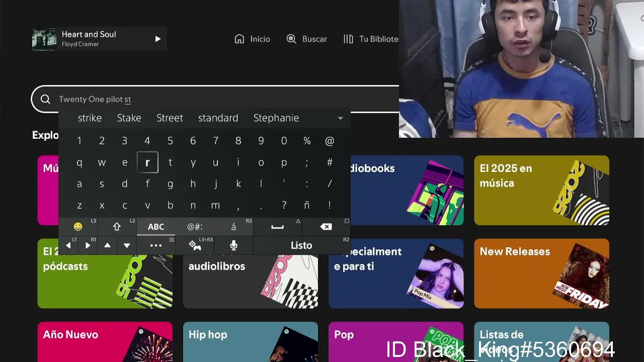
Task: Tap the letter t key
Action: (x=170, y=162)
